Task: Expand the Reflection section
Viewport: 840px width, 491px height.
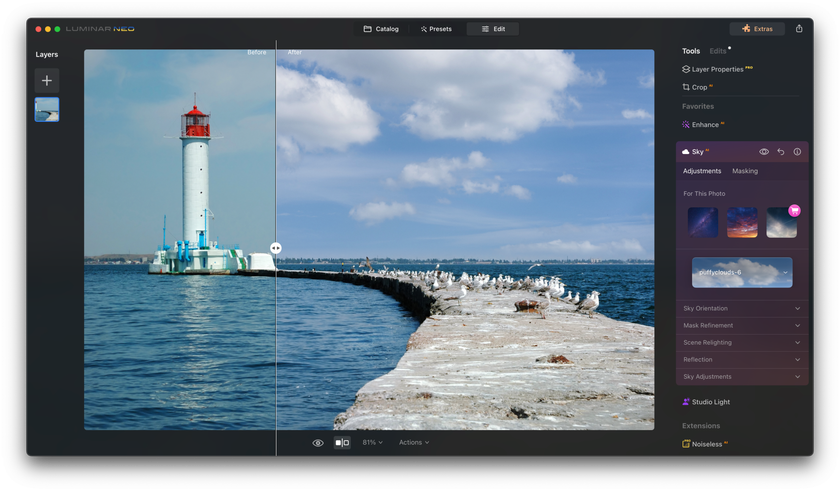Action: (742, 360)
